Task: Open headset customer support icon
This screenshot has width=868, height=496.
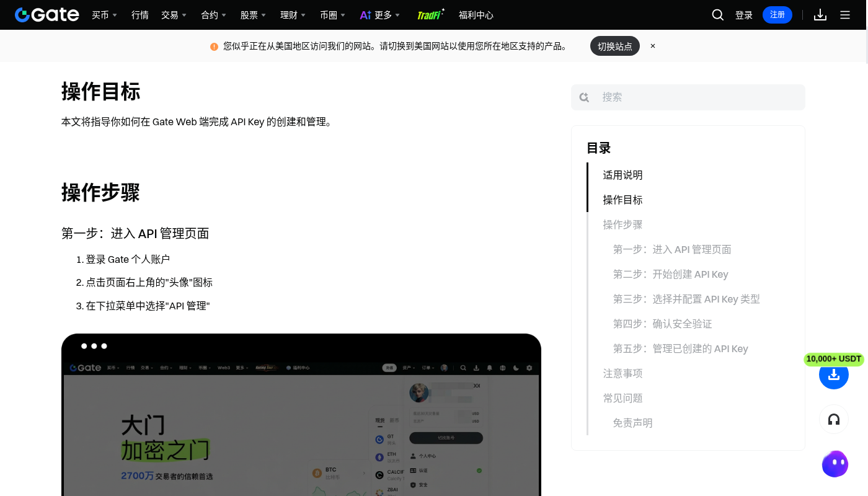Action: [834, 420]
